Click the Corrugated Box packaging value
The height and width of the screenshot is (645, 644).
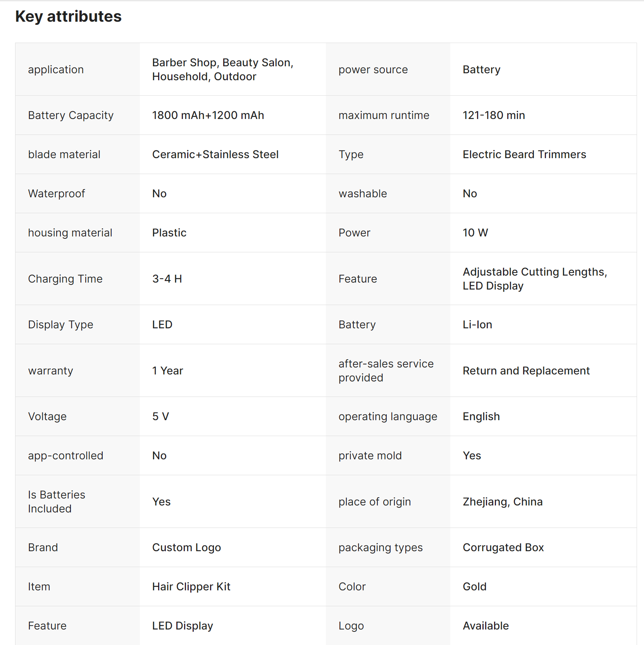[x=503, y=547]
